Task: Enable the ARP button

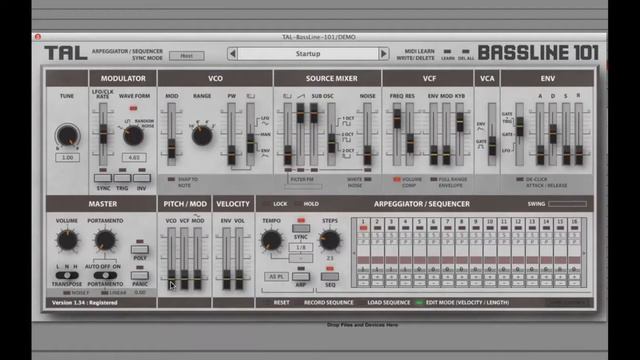Action: pos(301,276)
